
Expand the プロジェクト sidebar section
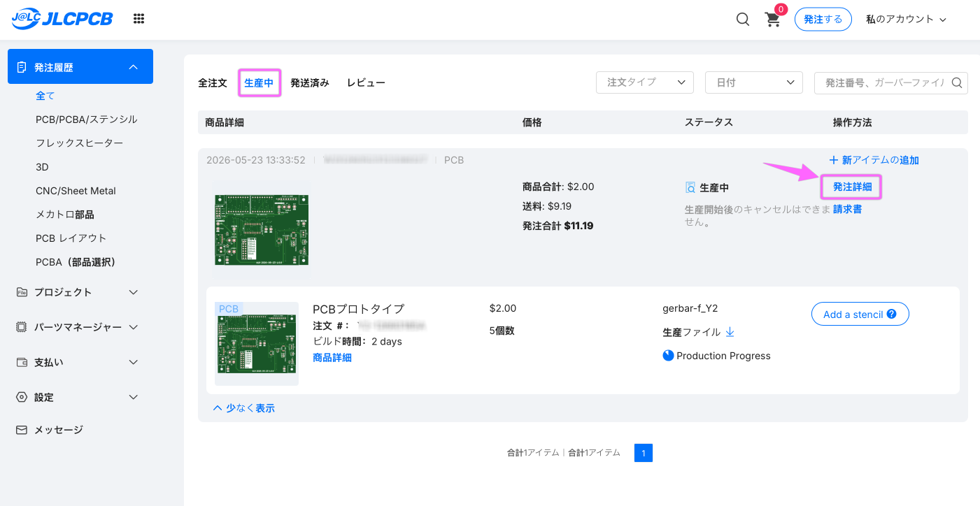pyautogui.click(x=77, y=292)
